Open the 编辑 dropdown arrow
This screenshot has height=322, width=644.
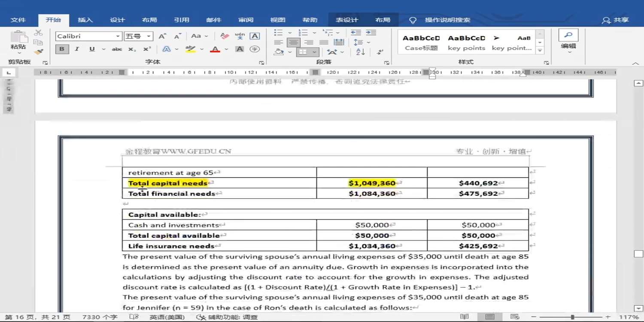coord(569,52)
